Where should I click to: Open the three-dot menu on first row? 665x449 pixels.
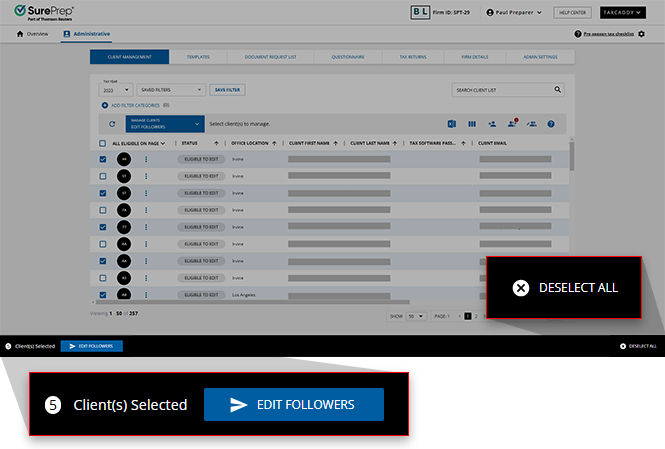146,159
